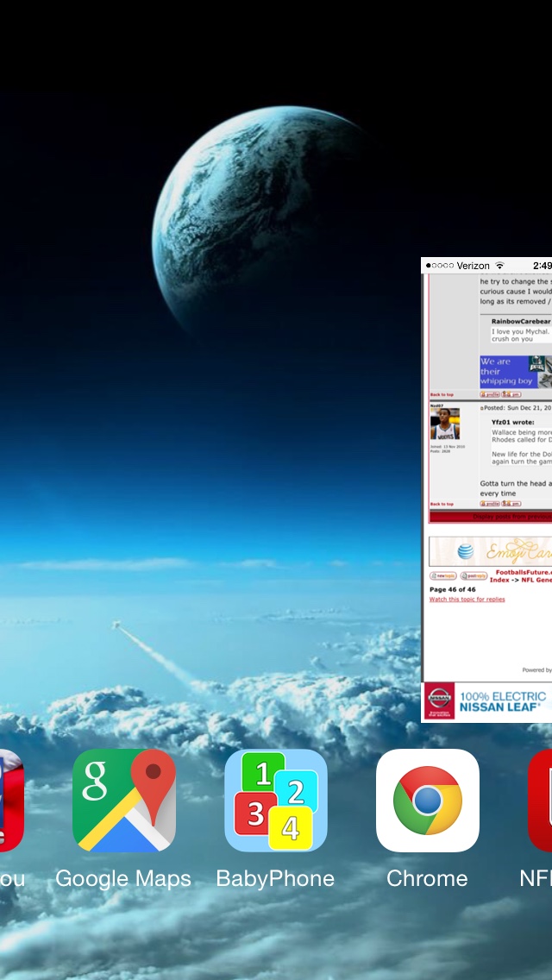552x980 pixels.
Task: Click the new topic button in preview
Action: point(442,575)
